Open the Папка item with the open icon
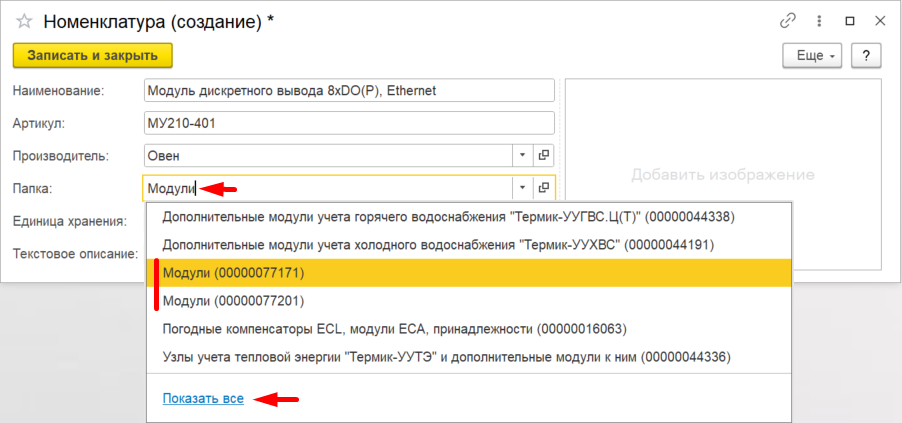This screenshot has width=902, height=423. pyautogui.click(x=544, y=188)
